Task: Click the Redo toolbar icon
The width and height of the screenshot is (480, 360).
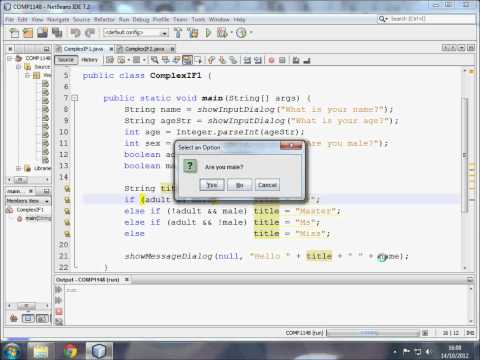Action: tap(89, 33)
